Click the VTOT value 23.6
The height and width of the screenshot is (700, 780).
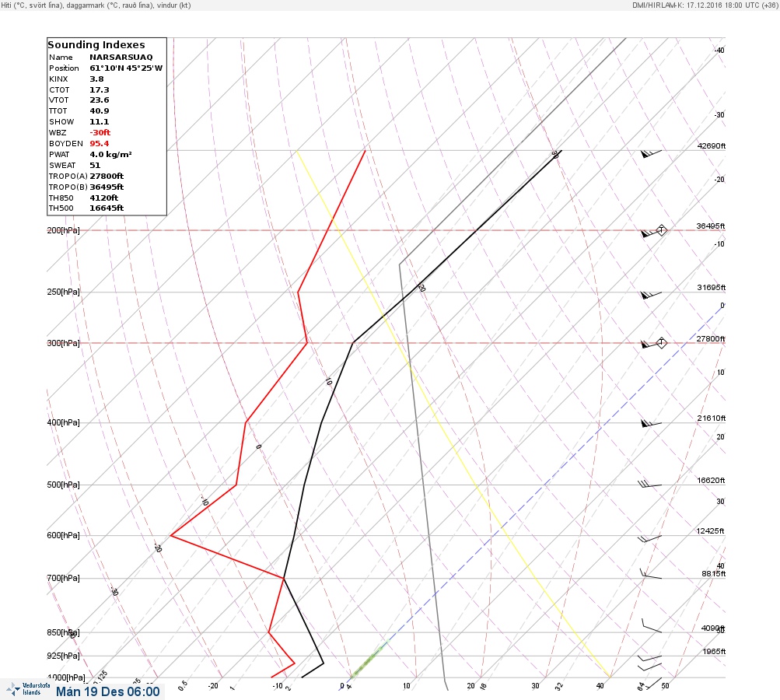click(x=99, y=100)
